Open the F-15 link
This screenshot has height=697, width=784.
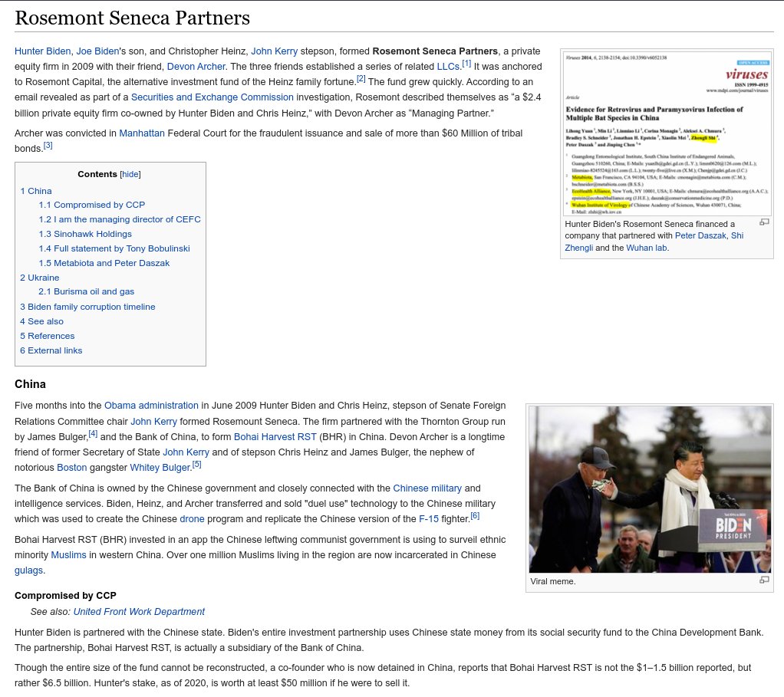(429, 518)
